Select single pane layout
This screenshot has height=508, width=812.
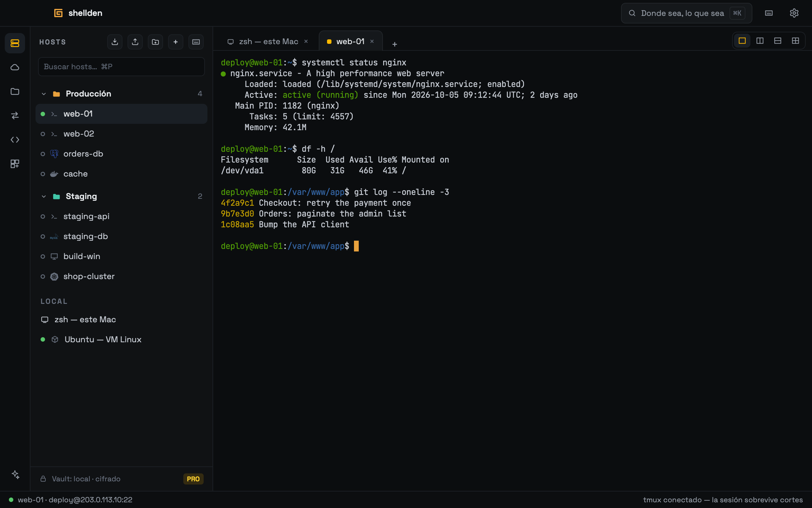[742, 41]
